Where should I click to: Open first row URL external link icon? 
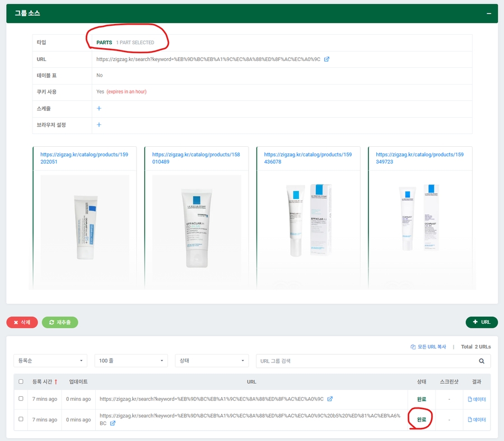(330, 399)
